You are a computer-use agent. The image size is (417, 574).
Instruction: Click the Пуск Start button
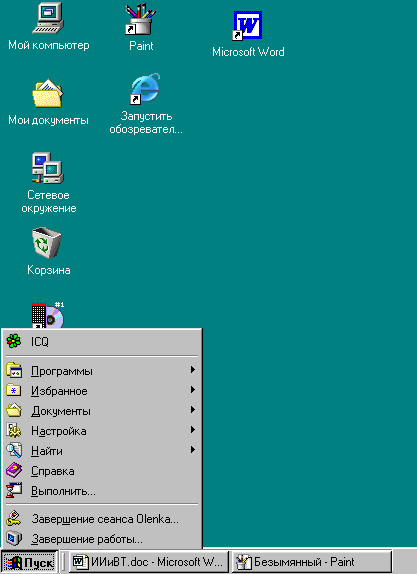tap(29, 562)
